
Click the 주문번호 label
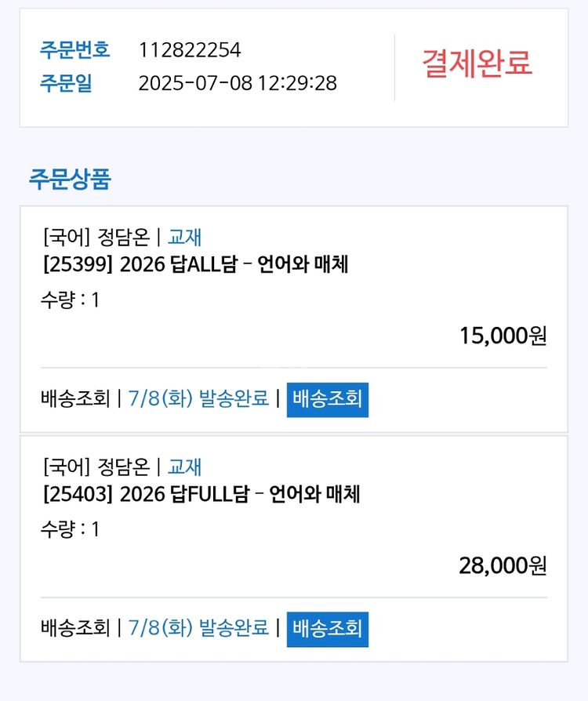click(74, 51)
